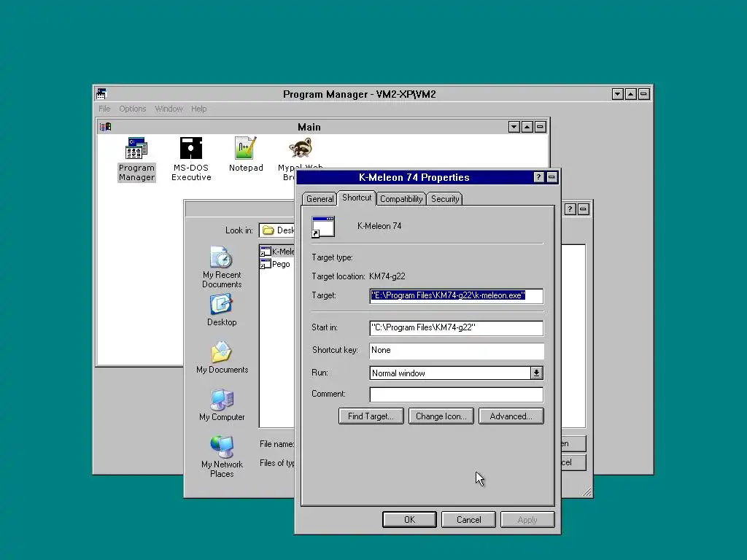Click Program Manager system menu icon
747x560 pixels.
(x=101, y=94)
